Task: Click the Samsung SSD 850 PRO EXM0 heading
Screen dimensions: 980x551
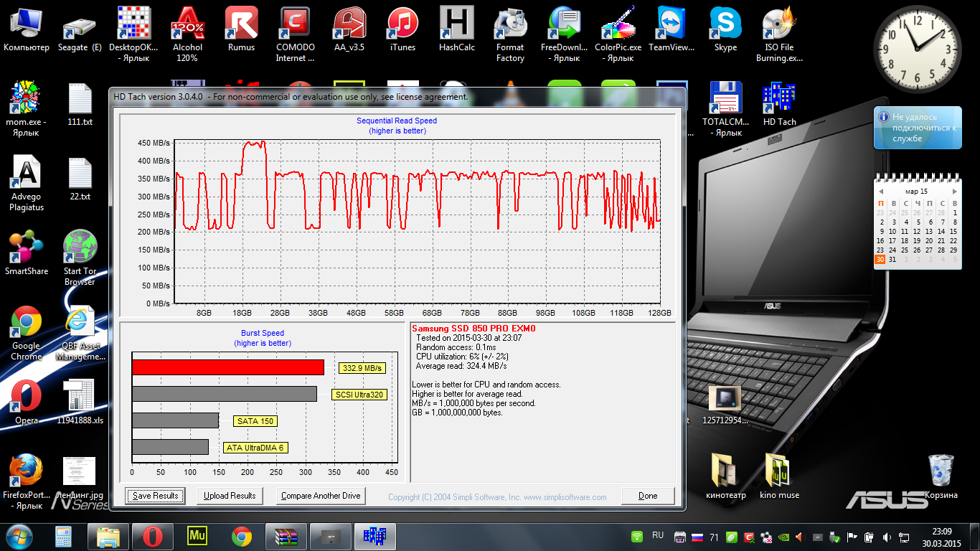Action: coord(473,329)
